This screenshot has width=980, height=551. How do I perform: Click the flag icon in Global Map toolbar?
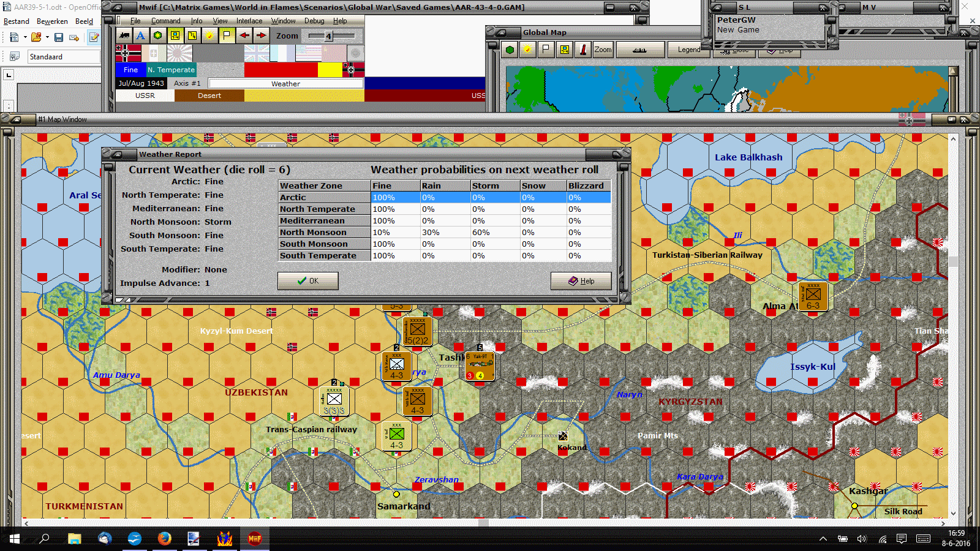pyautogui.click(x=546, y=50)
